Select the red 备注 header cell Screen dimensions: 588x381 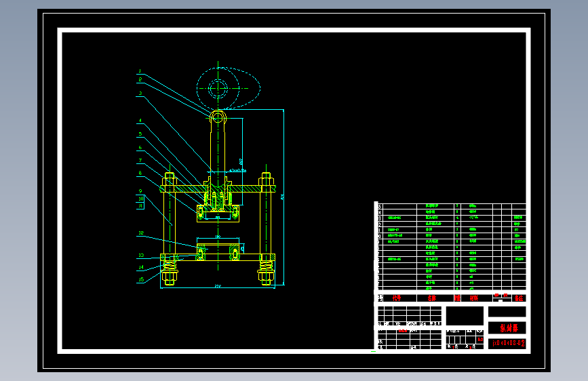[x=519, y=298]
